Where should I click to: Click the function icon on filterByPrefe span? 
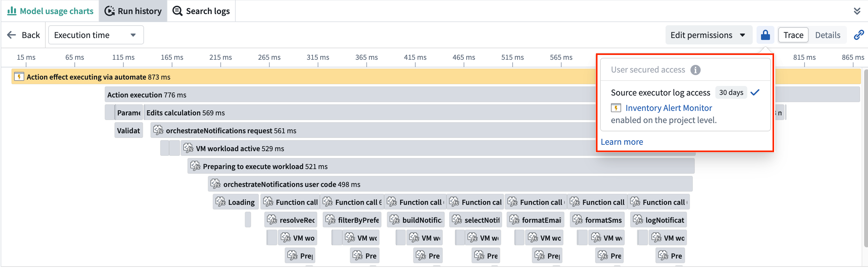point(330,220)
